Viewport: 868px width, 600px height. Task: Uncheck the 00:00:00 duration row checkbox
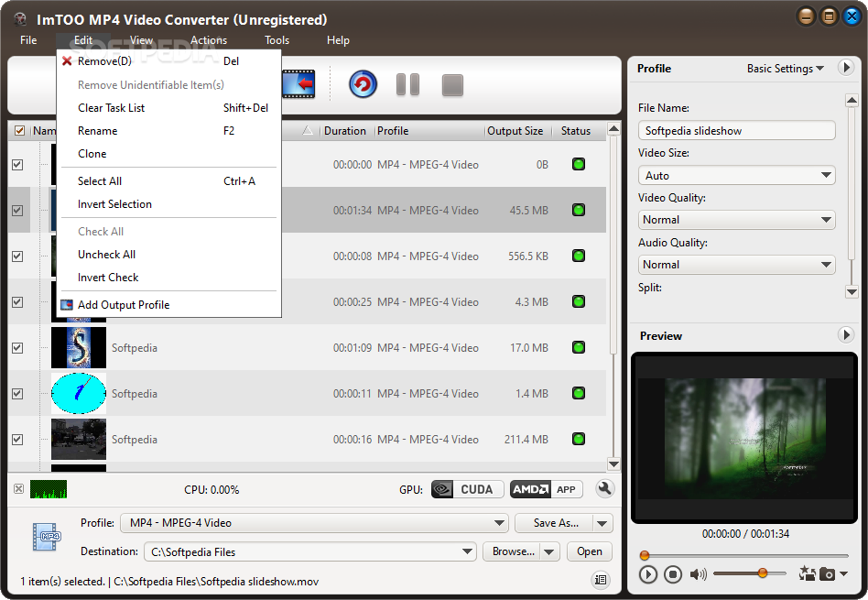tap(17, 165)
